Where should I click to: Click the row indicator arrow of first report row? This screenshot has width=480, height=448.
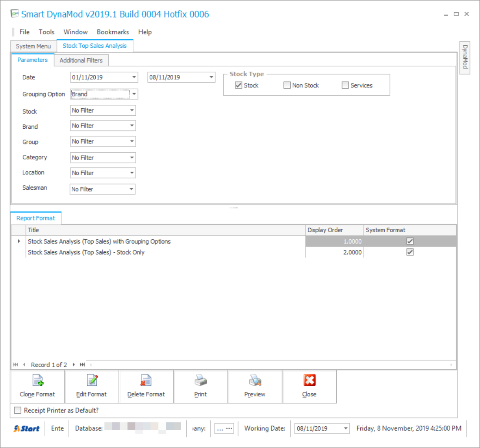pos(19,241)
